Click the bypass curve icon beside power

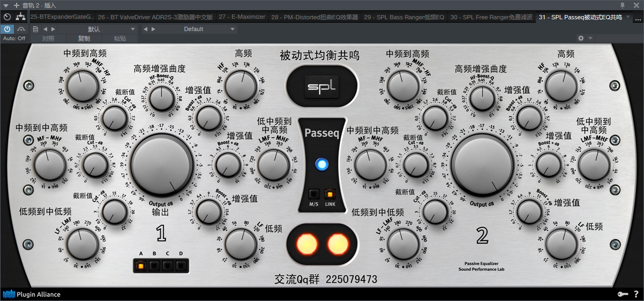click(x=21, y=29)
